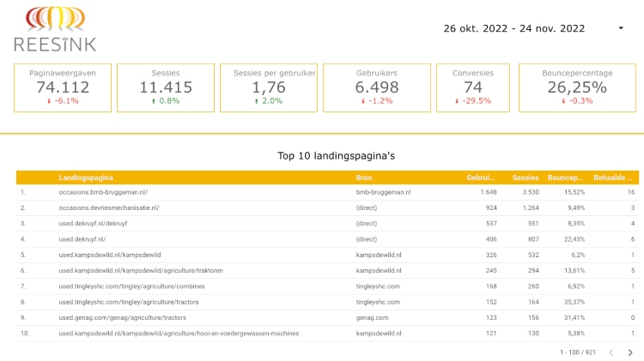Click the occasions.devriesmechanisatie.nl/ row
The height and width of the screenshot is (361, 644).
click(x=109, y=208)
